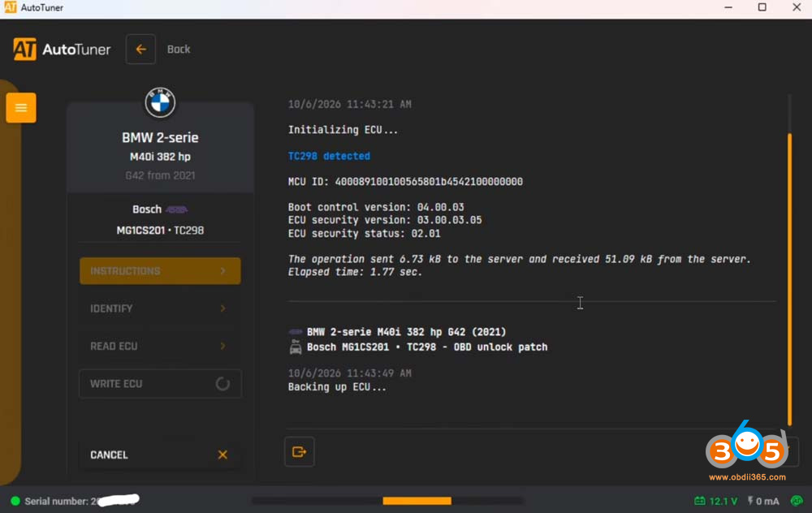Open the orange hamburger menu
This screenshot has width=812, height=513.
21,108
